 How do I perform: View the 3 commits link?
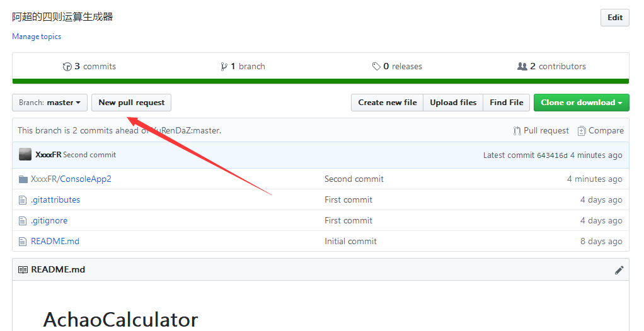click(89, 67)
